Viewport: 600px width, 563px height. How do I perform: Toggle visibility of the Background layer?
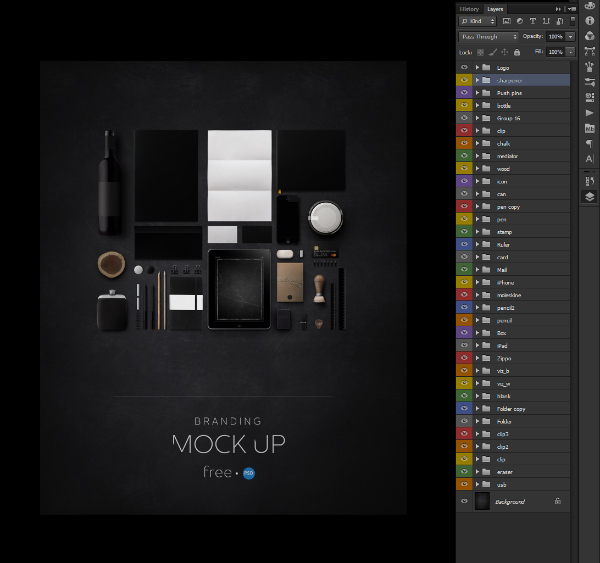pyautogui.click(x=464, y=501)
